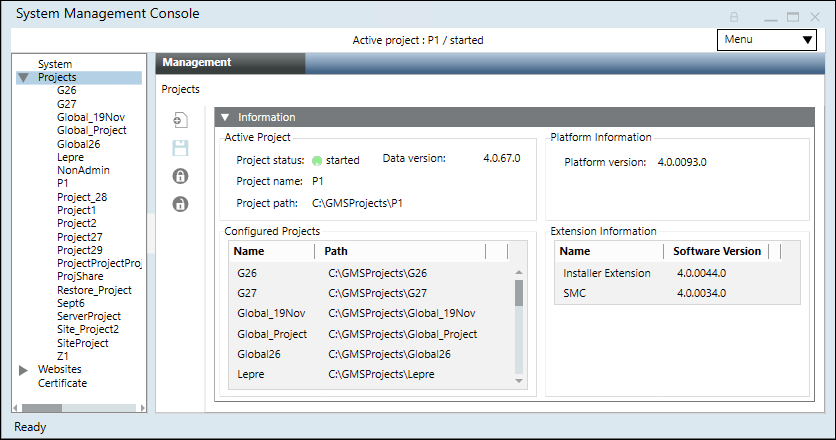This screenshot has height=440, width=836.
Task: Sort configured projects by Name column
Action: 250,251
